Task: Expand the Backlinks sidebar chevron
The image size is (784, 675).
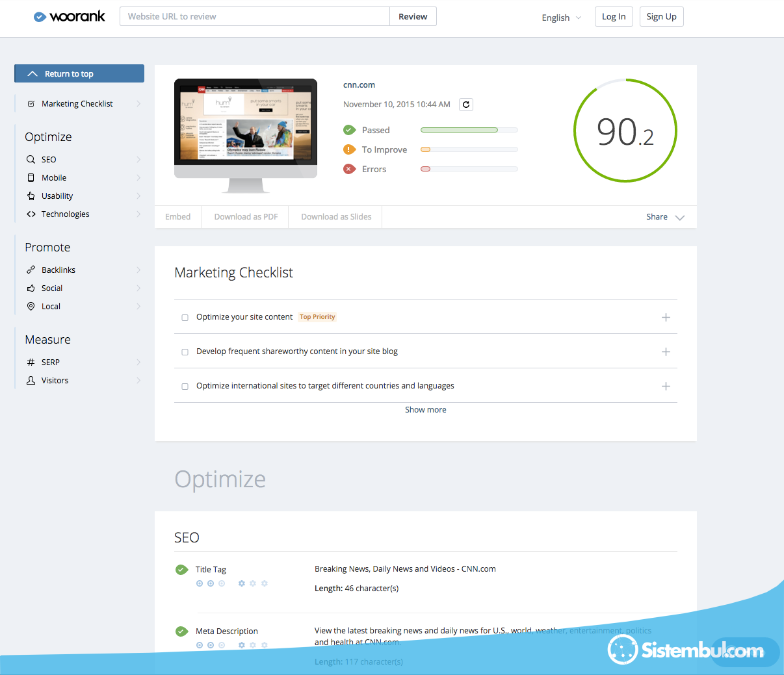Action: 138,270
